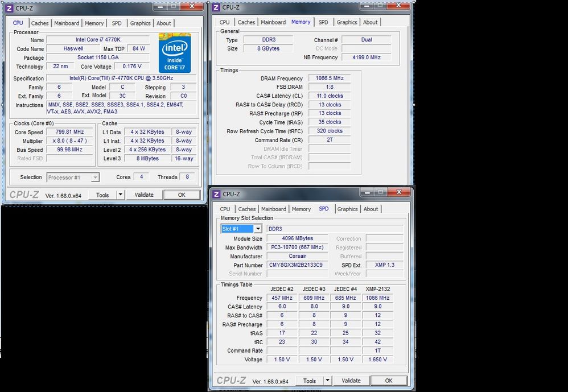This screenshot has height=392, width=568.
Task: Click the manufacturer value "Corsair"
Action: click(x=298, y=256)
